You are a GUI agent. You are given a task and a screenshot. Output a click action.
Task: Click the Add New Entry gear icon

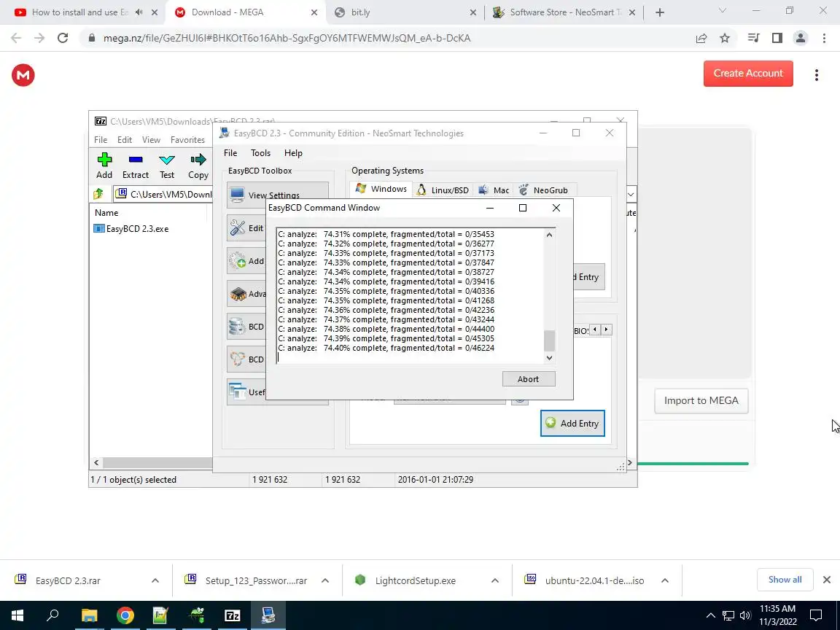pyautogui.click(x=237, y=261)
